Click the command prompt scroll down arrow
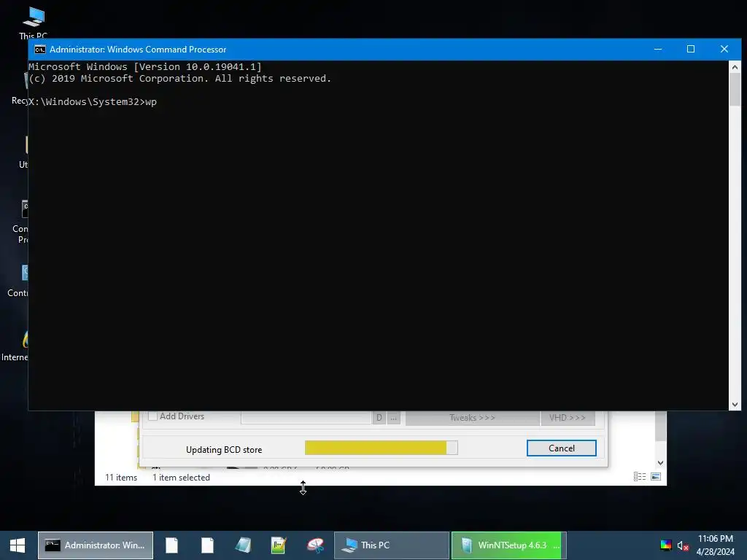 click(x=735, y=404)
